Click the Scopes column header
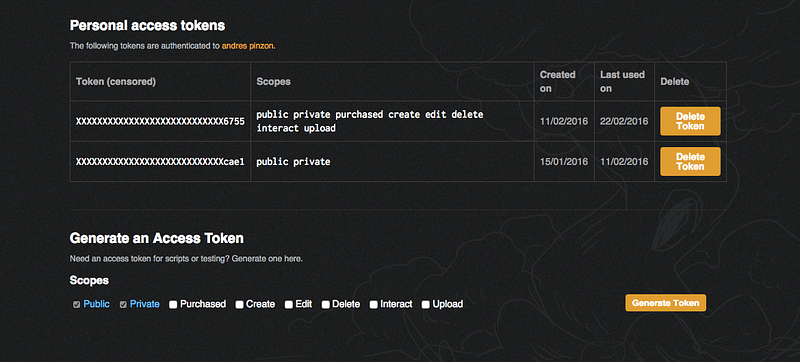 click(x=273, y=82)
